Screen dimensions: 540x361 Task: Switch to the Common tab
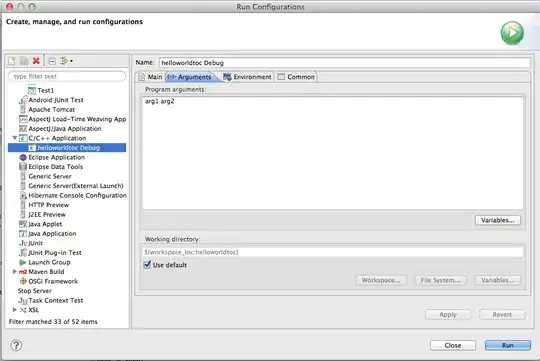[296, 77]
